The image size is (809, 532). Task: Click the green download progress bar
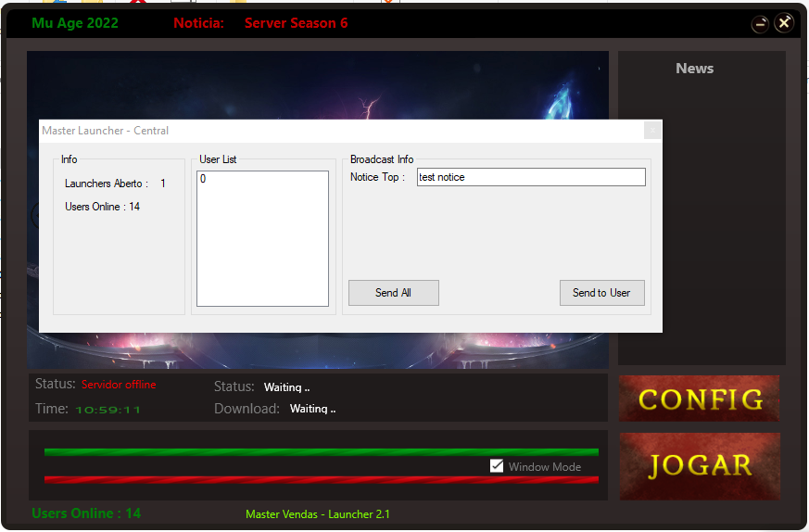[321, 452]
